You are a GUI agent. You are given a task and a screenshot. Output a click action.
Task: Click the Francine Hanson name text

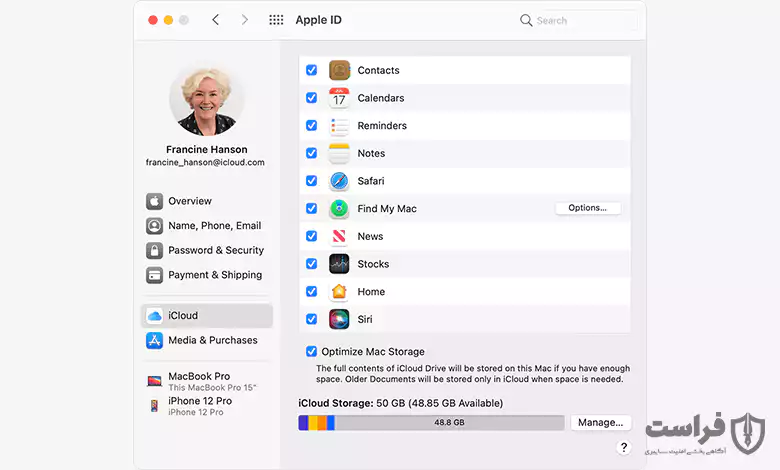pyautogui.click(x=206, y=149)
